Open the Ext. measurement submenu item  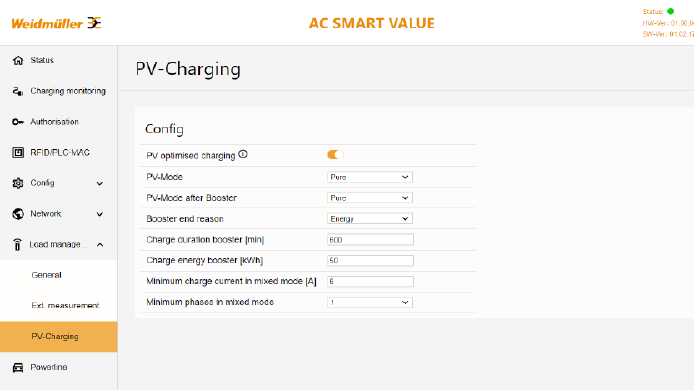point(65,305)
